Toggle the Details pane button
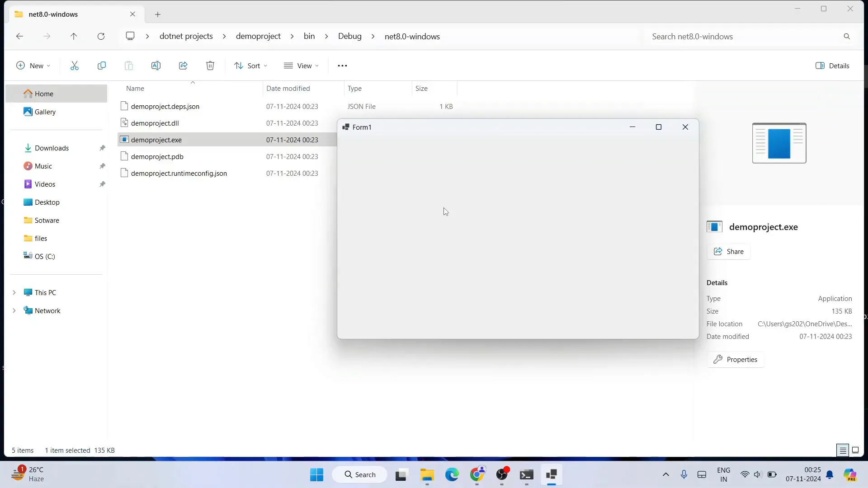 pos(832,66)
